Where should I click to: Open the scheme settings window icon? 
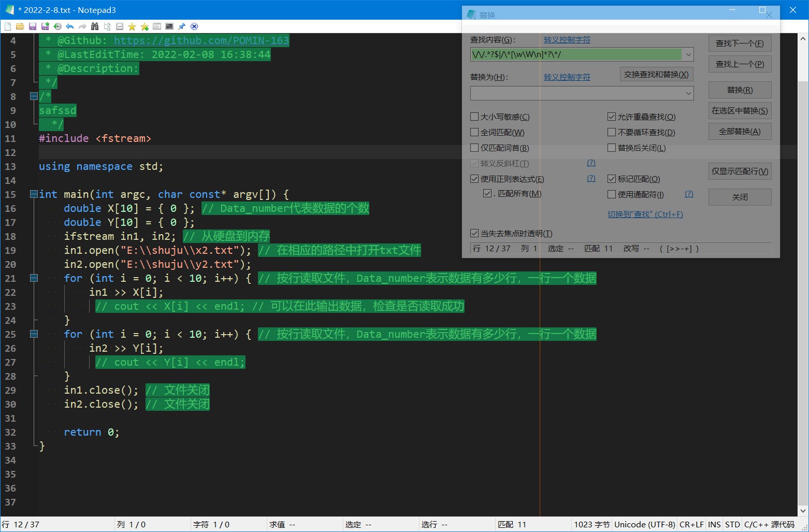click(156, 26)
